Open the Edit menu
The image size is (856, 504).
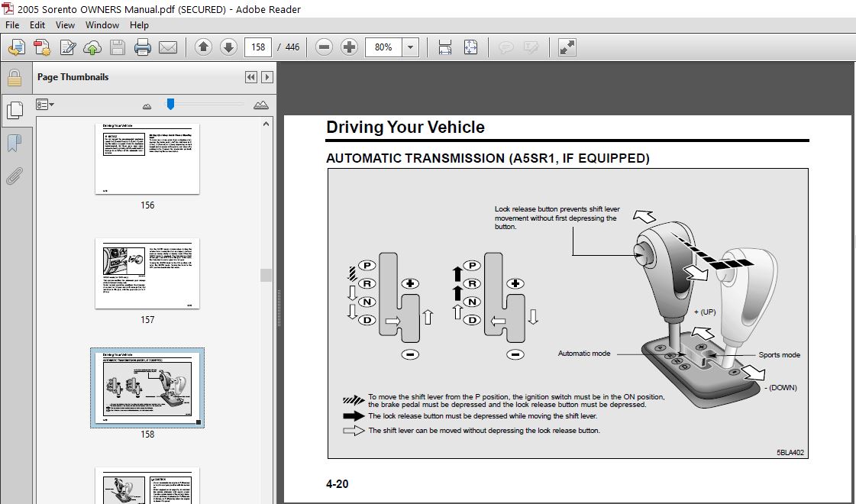(37, 25)
